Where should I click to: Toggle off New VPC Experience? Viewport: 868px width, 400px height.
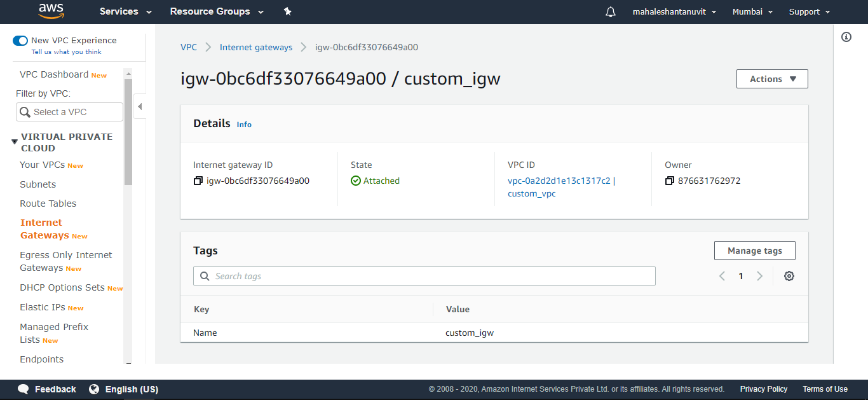[20, 40]
